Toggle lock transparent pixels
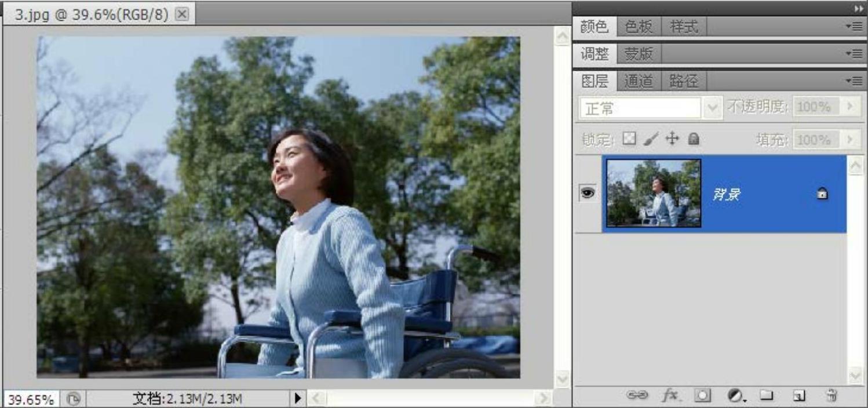The height and width of the screenshot is (408, 868). [629, 139]
